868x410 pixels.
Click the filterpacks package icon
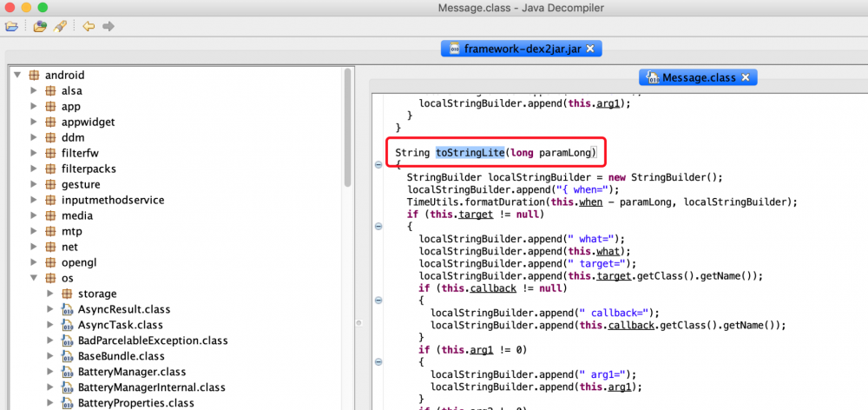(50, 169)
